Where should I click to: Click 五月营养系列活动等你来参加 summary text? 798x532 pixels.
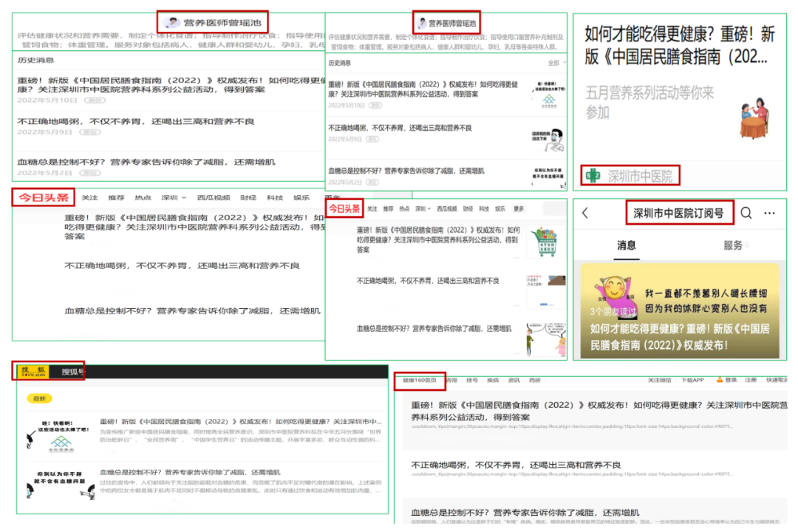coord(649,102)
